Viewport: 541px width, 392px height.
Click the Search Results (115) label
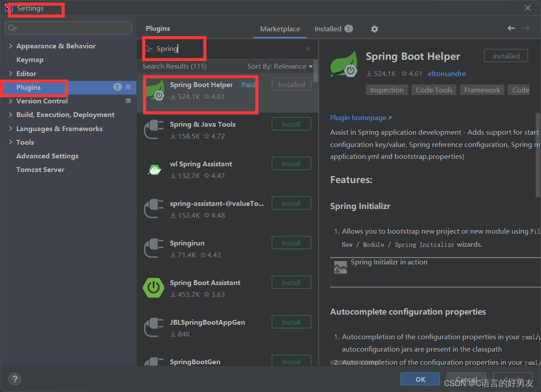tap(175, 66)
